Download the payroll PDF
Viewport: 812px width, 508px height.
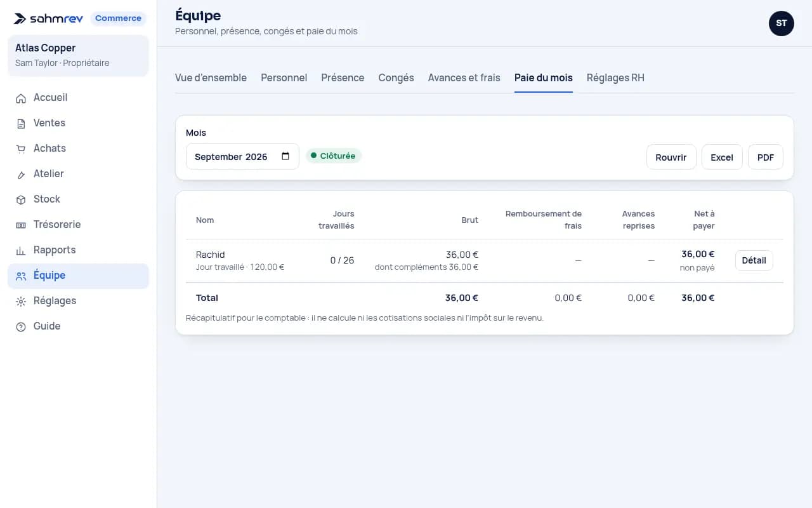pos(766,157)
